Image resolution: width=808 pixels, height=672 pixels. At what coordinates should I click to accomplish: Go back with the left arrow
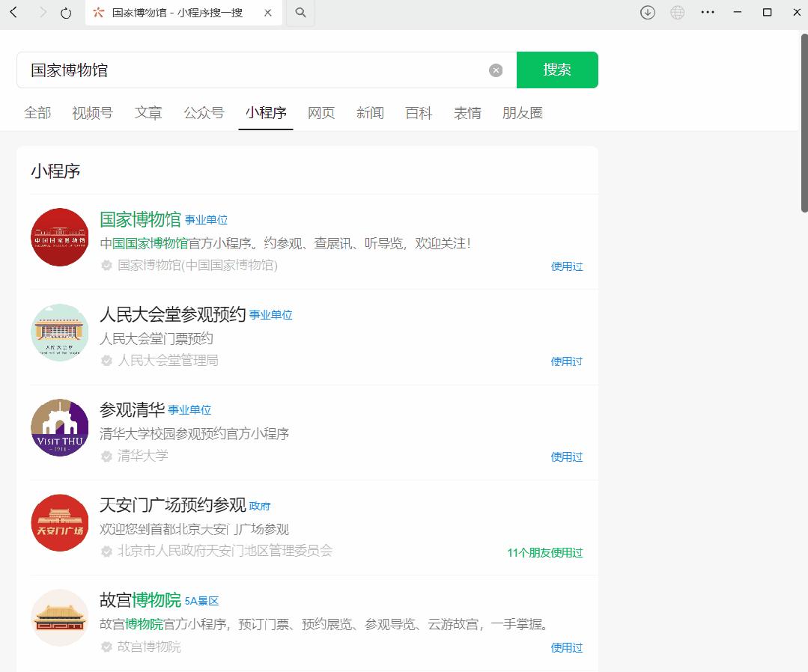[14, 13]
